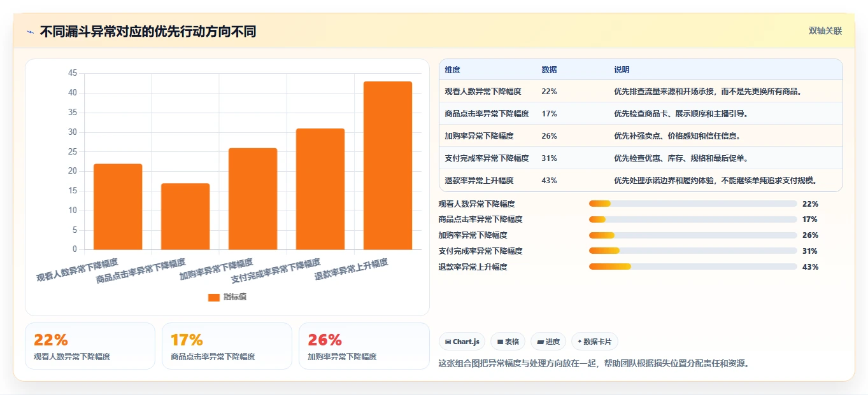Select the 进度 tag chip

(548, 342)
